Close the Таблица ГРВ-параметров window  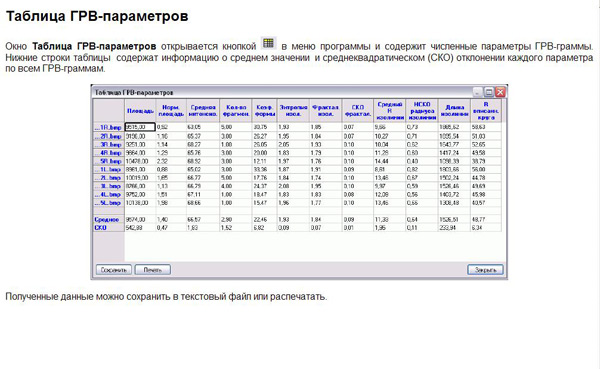500,92
